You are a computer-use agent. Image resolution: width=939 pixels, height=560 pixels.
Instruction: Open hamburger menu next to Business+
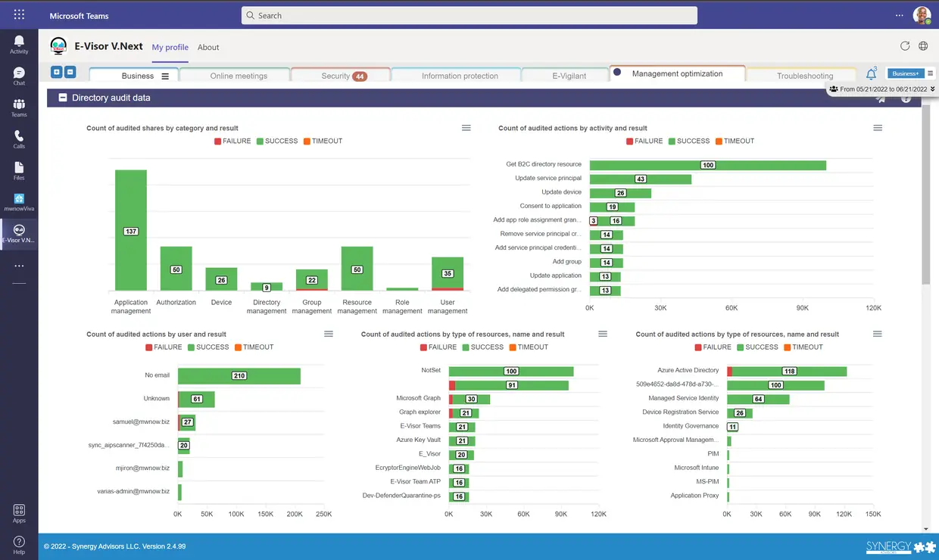931,73
